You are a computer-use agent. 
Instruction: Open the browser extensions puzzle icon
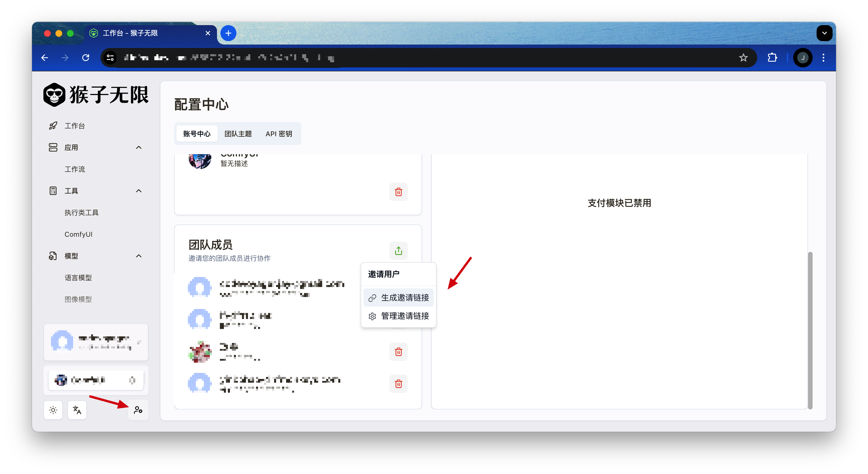[772, 58]
